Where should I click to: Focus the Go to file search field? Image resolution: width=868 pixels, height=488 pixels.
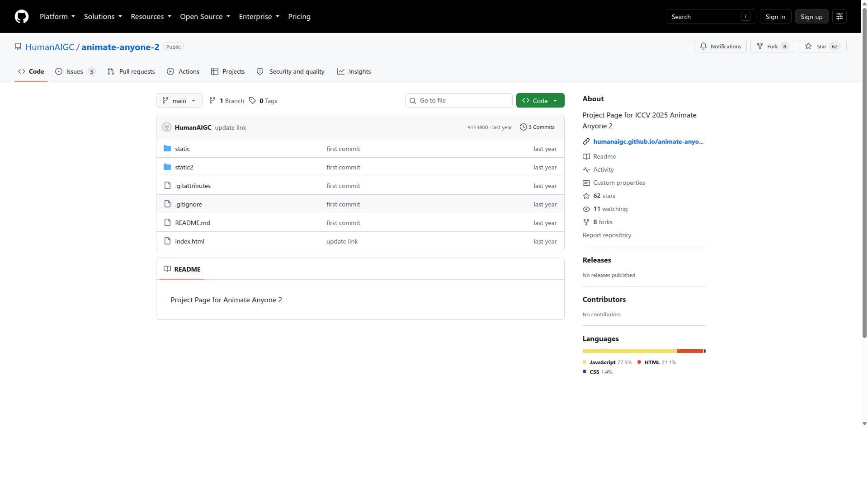pyautogui.click(x=458, y=101)
